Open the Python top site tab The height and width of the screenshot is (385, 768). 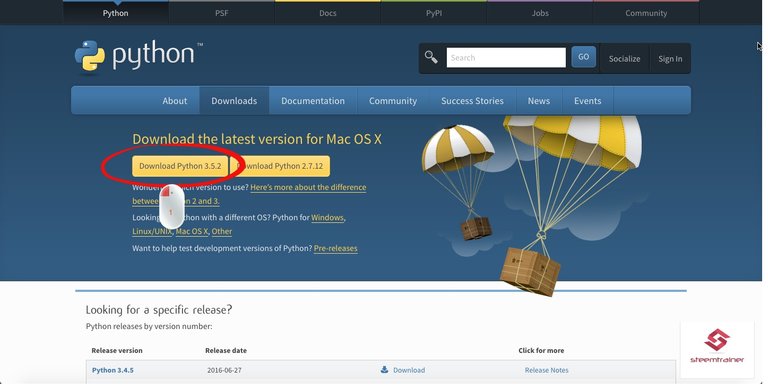coord(115,13)
